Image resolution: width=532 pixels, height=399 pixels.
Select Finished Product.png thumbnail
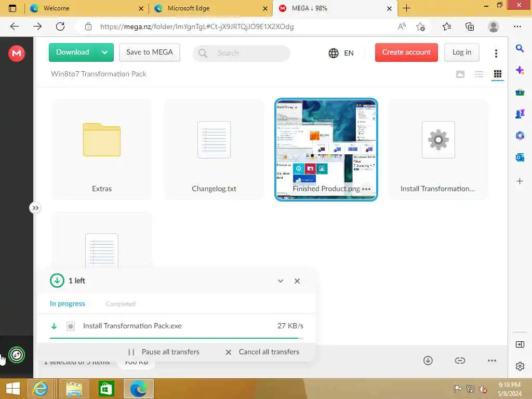point(326,149)
